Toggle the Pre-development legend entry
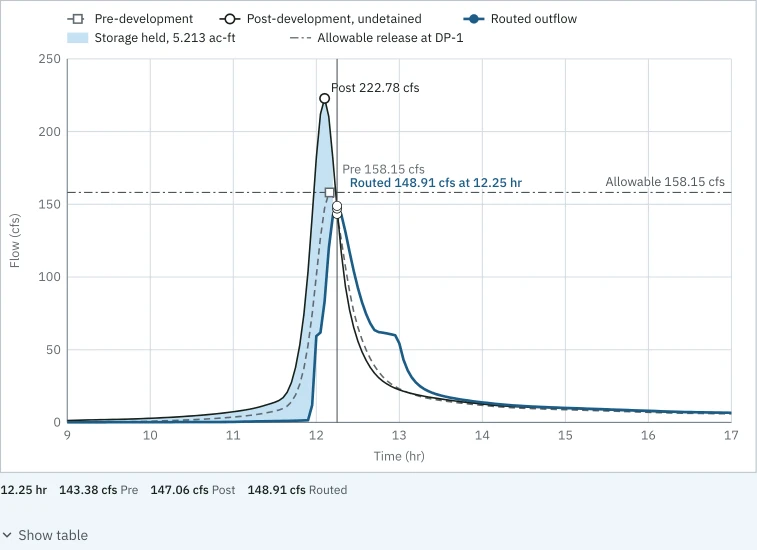Viewport: 757px width, 550px height. click(130, 19)
